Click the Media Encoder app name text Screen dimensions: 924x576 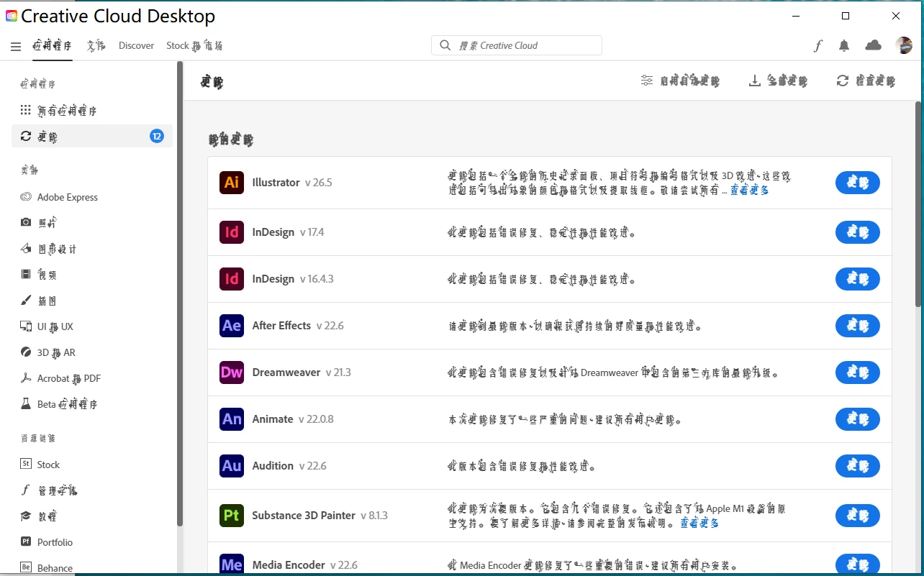289,565
